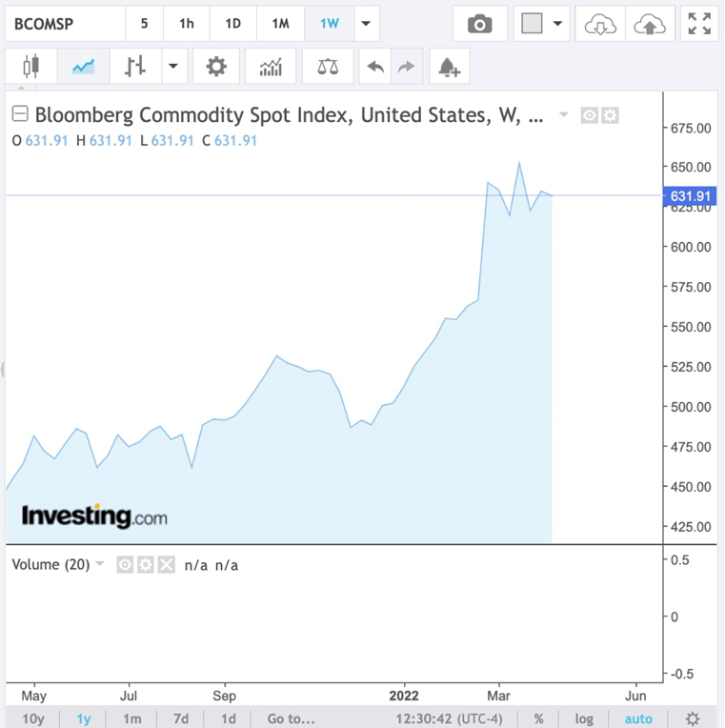Select the candlestick chart style icon
Viewport: 725px width, 728px height.
pos(32,67)
